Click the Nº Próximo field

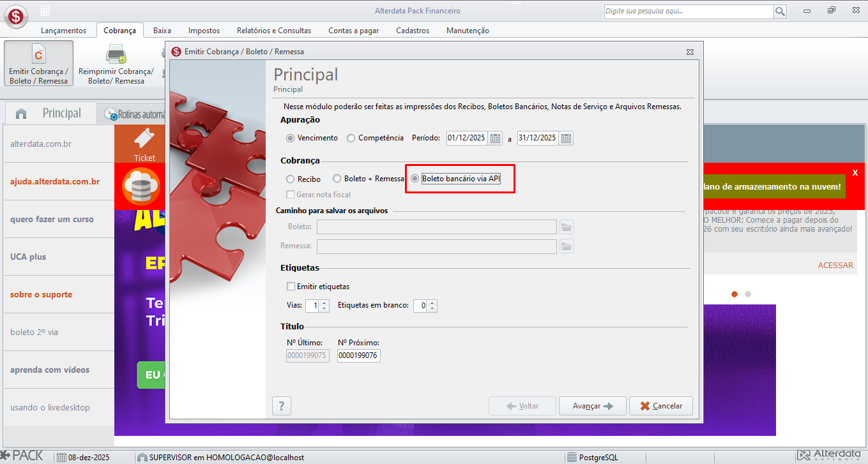coord(359,355)
